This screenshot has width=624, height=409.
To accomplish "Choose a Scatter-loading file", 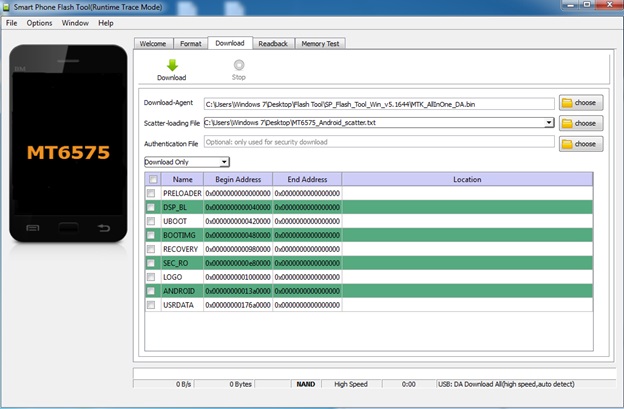I will [x=581, y=123].
